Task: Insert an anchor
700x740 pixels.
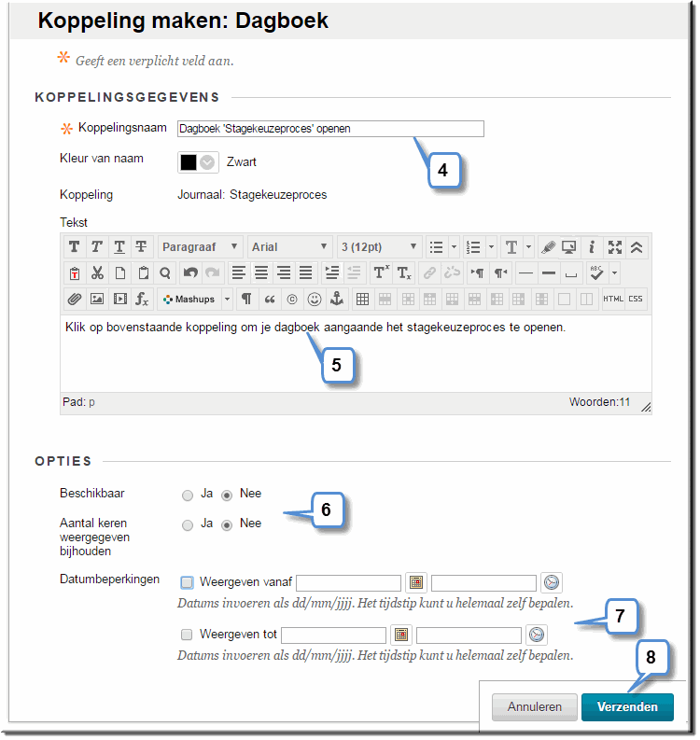Action: (x=337, y=300)
